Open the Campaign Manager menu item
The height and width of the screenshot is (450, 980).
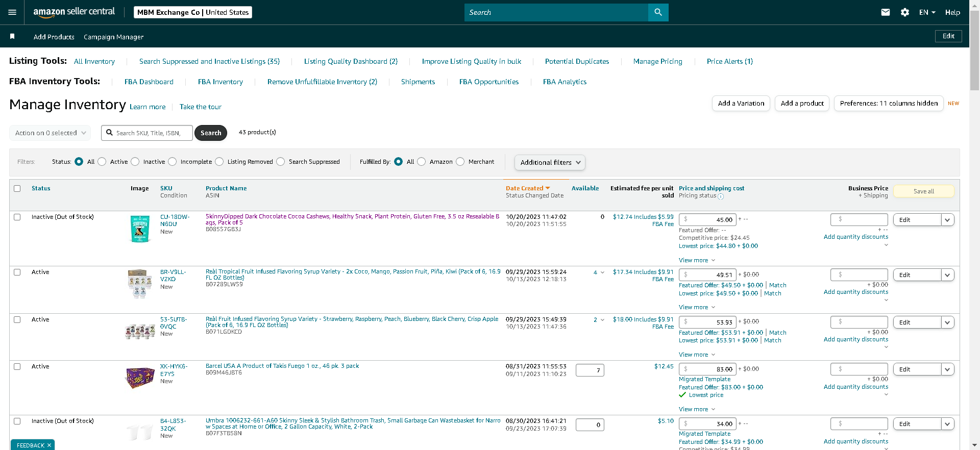click(x=113, y=37)
